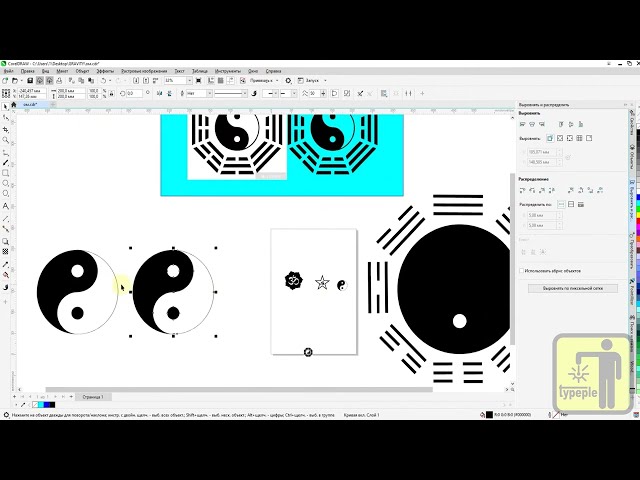
Task: Select the Text tool (letter A)
Action: tap(5, 206)
